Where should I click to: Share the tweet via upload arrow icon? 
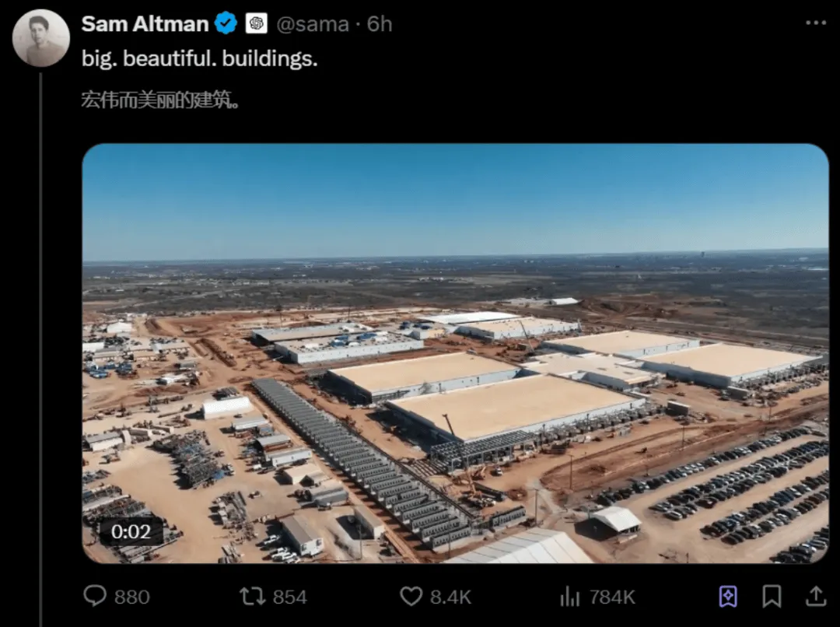pos(815,596)
